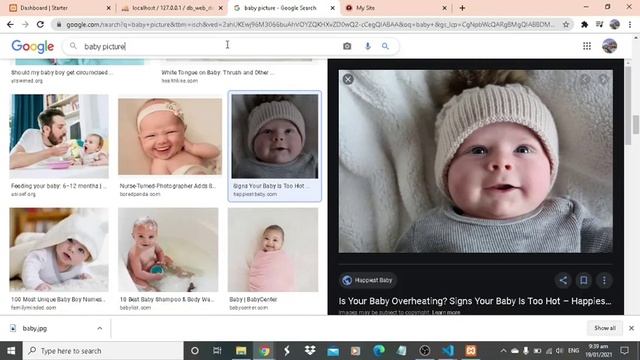The image size is (640, 360).
Task: Open the Windows notification center
Action: click(x=624, y=351)
